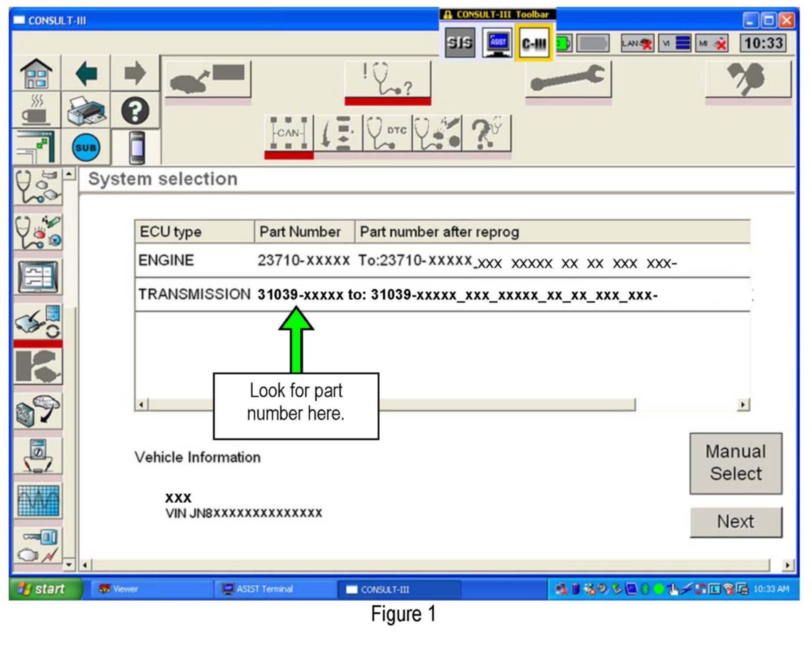812x647 pixels.
Task: Select the multimeter sidebar icon
Action: click(38, 455)
